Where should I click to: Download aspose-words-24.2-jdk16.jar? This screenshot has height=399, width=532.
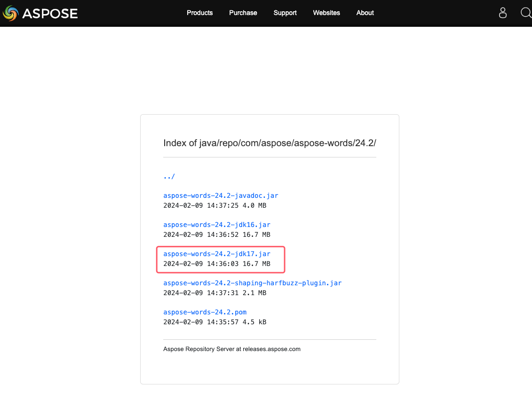point(217,225)
